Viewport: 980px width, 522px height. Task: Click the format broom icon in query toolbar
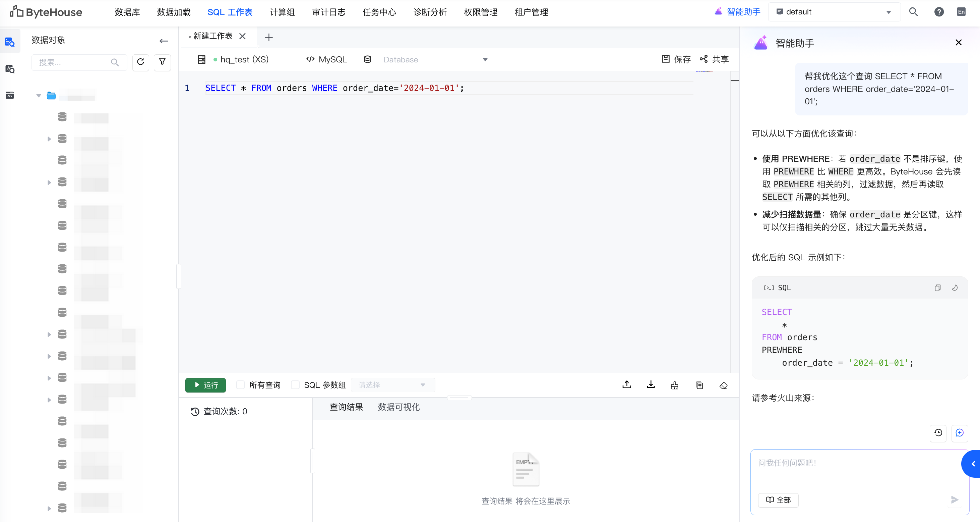point(675,385)
